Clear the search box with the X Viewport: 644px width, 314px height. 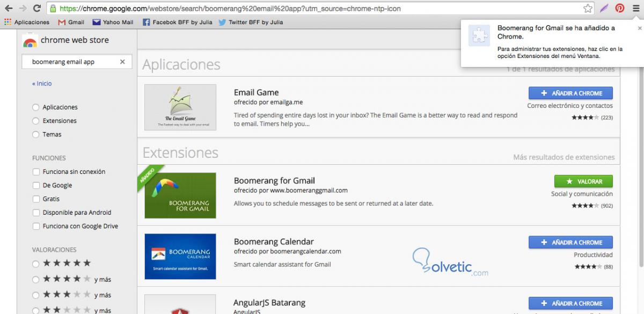pyautogui.click(x=122, y=62)
